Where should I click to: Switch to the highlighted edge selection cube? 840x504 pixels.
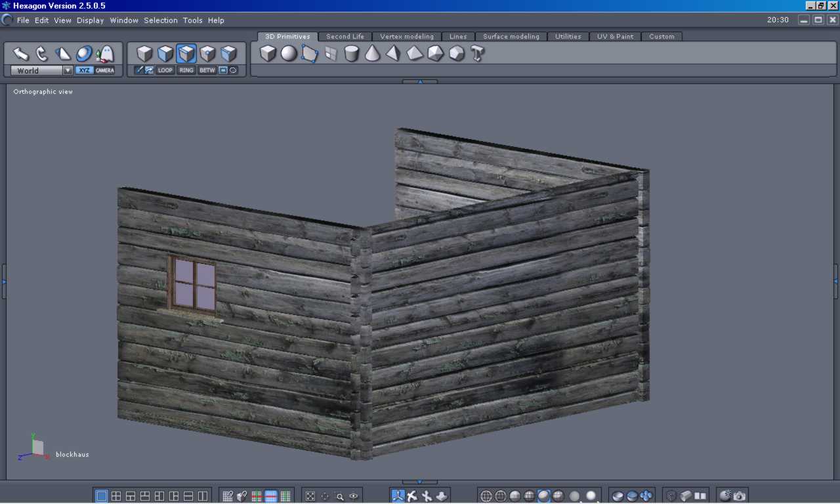[x=186, y=53]
